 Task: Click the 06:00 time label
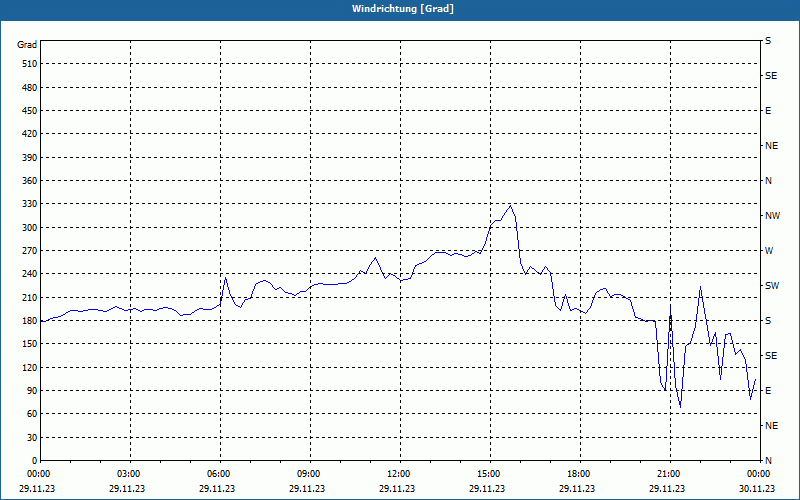tap(220, 474)
